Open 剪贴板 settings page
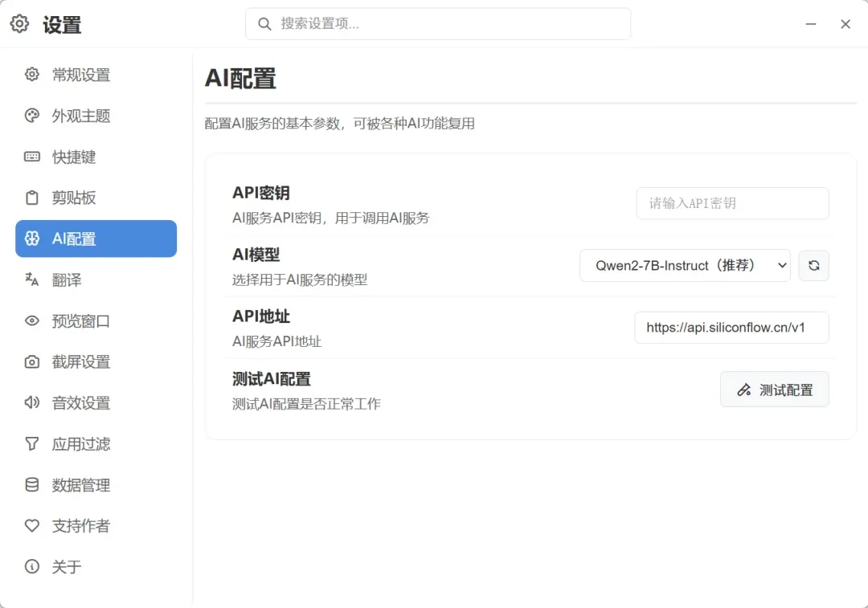Screen dimensions: 868x608 coord(96,198)
